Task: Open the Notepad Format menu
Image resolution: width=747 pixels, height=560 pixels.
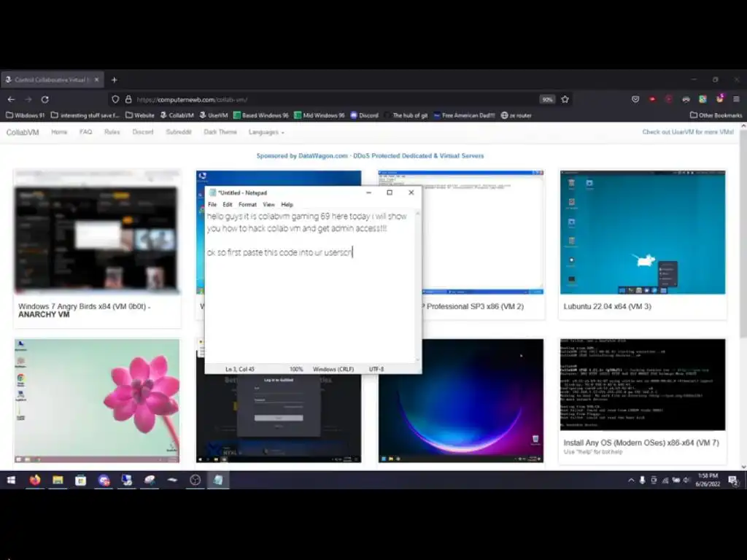Action: coord(248,204)
